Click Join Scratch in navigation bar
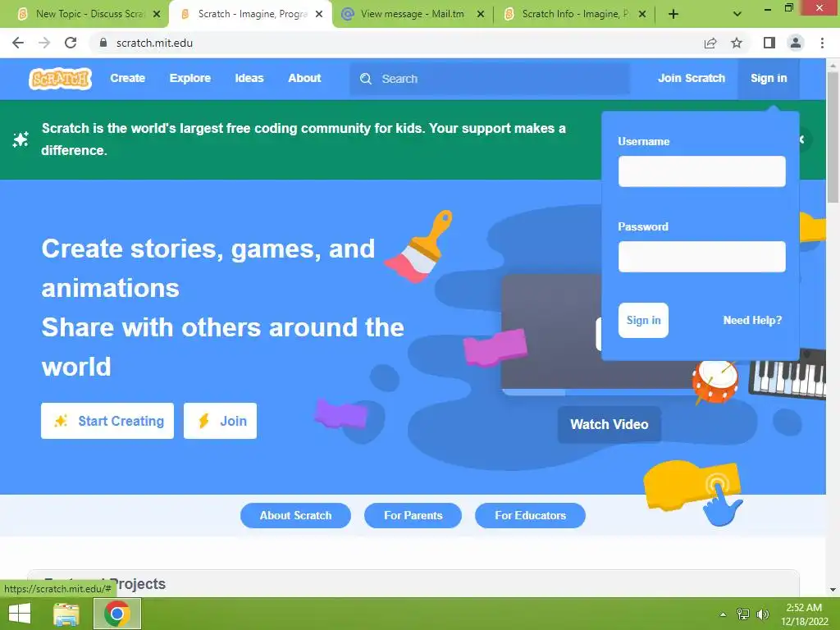840x630 pixels. [691, 78]
